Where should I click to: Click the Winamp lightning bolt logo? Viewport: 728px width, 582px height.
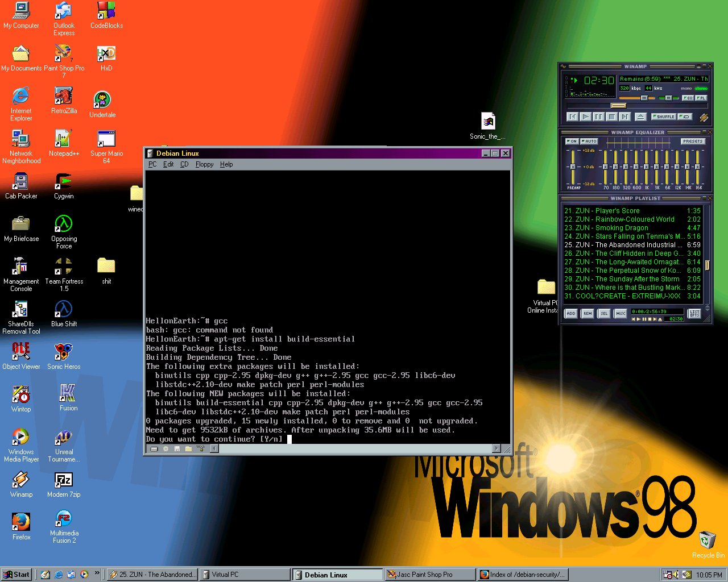pos(704,117)
